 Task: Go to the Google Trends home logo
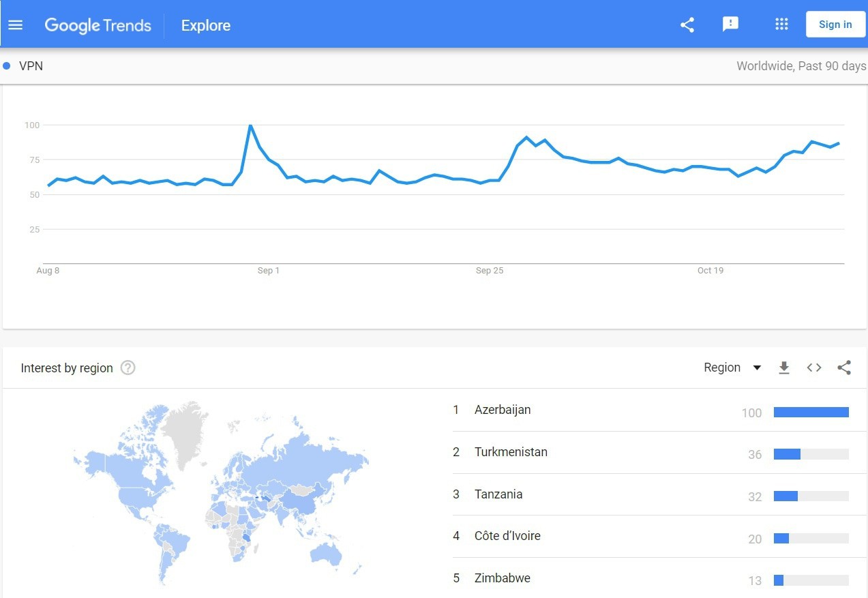pos(98,25)
